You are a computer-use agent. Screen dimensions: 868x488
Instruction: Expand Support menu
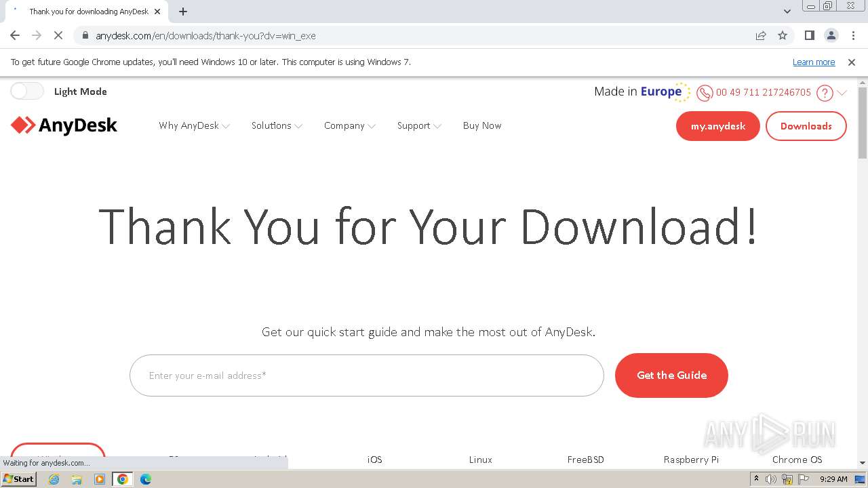coord(419,125)
